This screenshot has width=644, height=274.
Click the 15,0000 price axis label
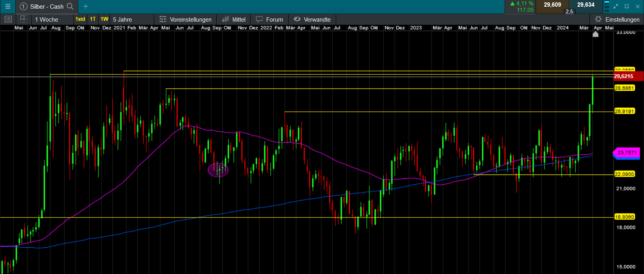point(626,267)
